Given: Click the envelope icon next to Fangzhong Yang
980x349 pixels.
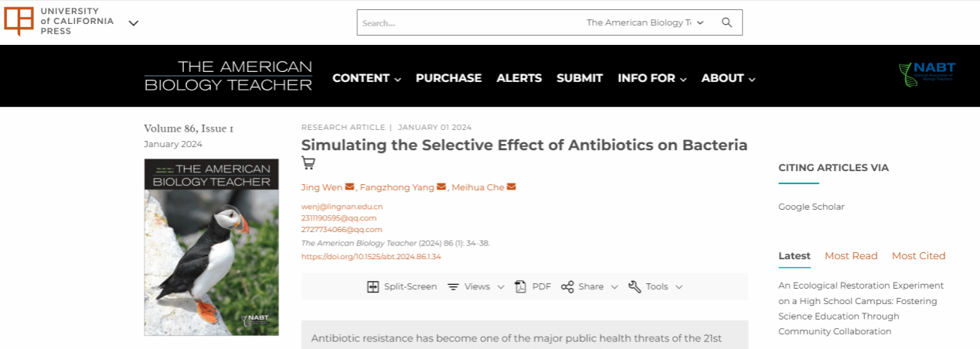Looking at the screenshot, I should pos(441,187).
